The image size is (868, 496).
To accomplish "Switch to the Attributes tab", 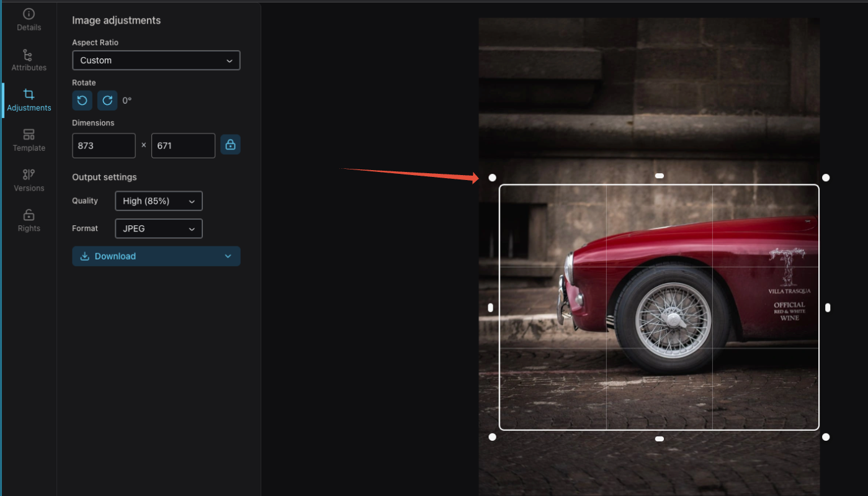I will [x=29, y=60].
